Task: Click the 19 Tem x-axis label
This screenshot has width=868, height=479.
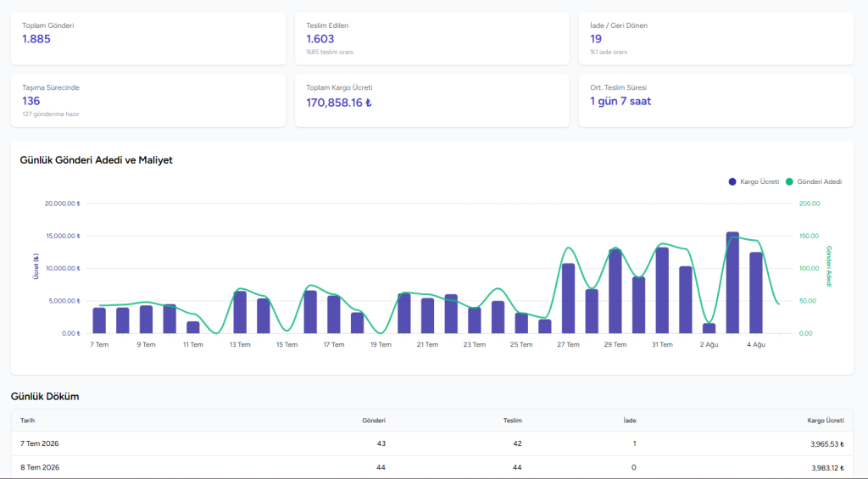Action: (x=381, y=344)
